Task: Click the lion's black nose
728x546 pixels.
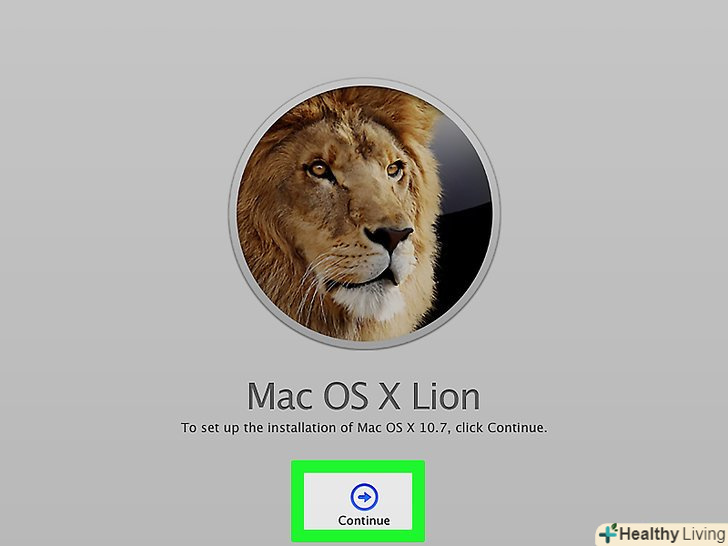Action: click(x=390, y=237)
